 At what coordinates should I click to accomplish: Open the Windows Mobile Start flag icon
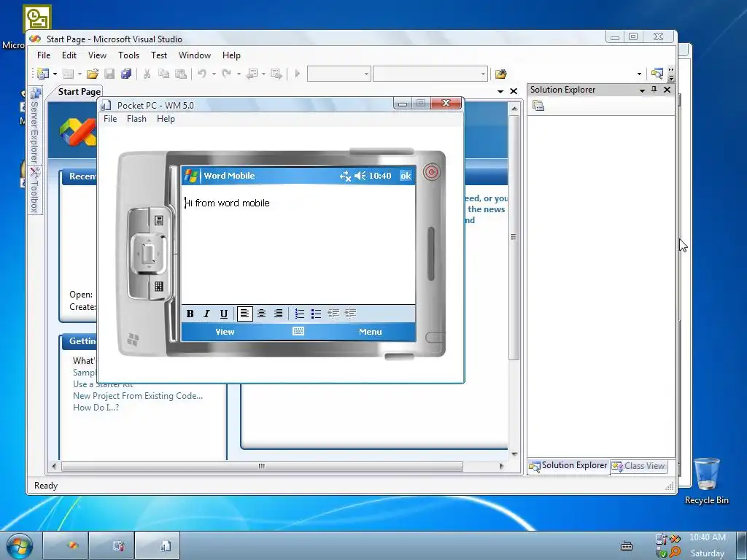click(191, 176)
